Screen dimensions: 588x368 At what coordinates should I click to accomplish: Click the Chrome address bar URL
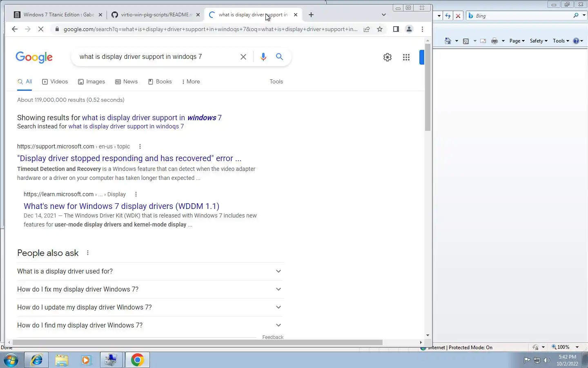(210, 29)
